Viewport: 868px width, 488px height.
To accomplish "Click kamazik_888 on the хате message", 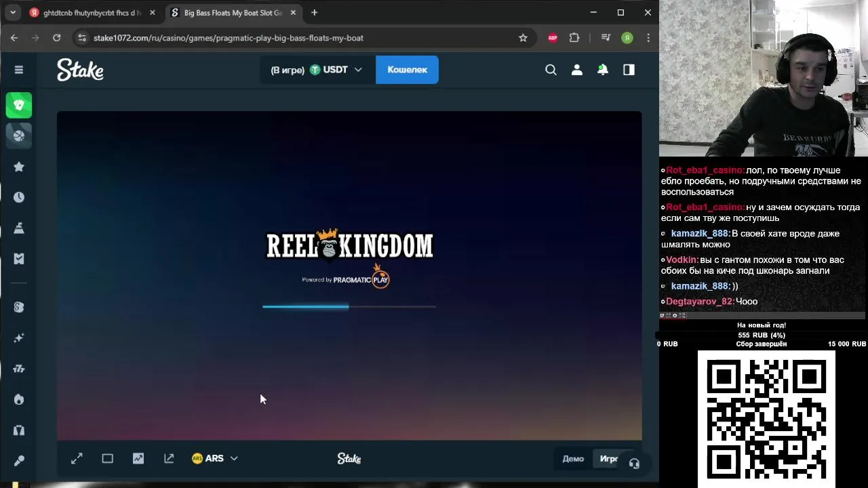I will click(700, 234).
